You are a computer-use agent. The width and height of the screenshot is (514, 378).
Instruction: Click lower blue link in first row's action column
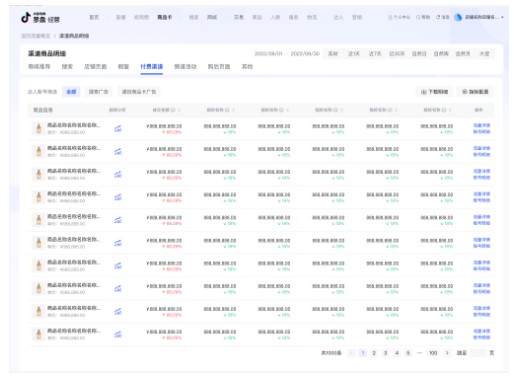482,132
